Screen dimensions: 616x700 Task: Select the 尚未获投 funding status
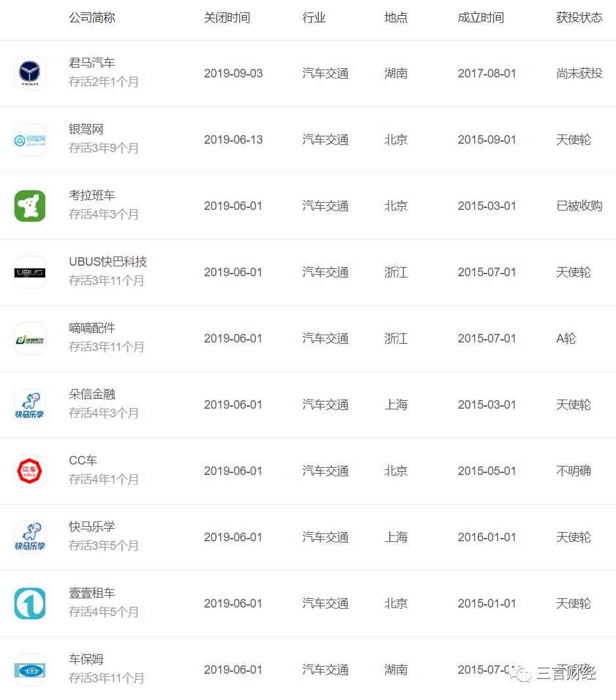[579, 73]
